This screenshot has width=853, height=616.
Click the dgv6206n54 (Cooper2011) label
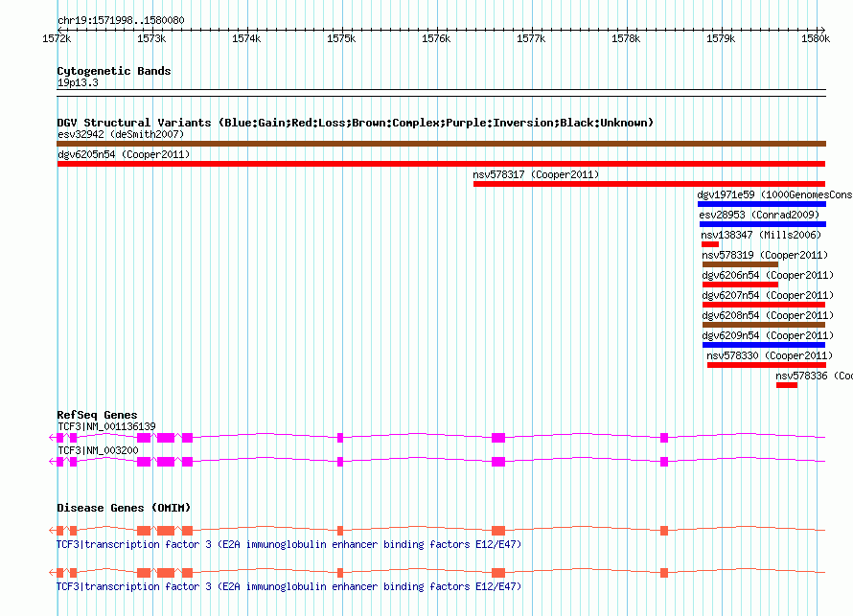768,275
